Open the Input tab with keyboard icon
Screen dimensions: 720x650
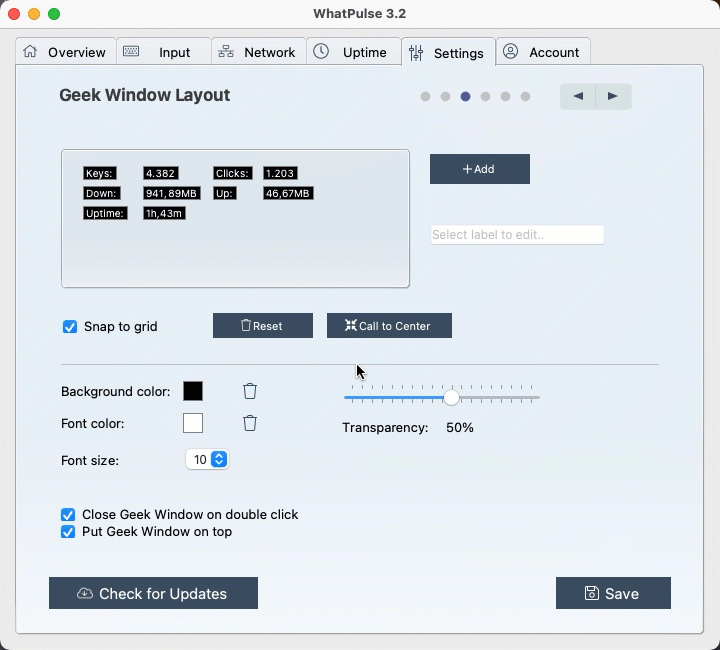tap(162, 52)
